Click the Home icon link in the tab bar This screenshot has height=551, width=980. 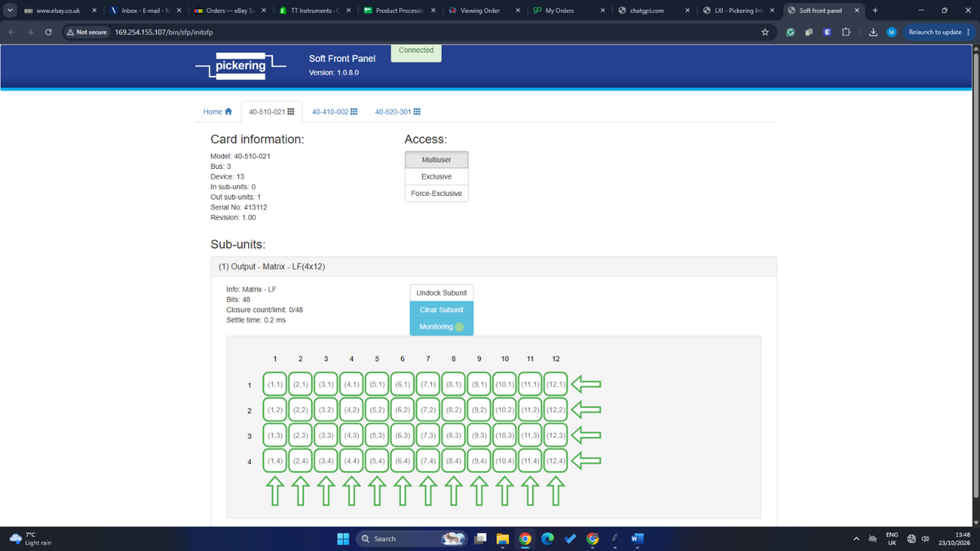218,112
